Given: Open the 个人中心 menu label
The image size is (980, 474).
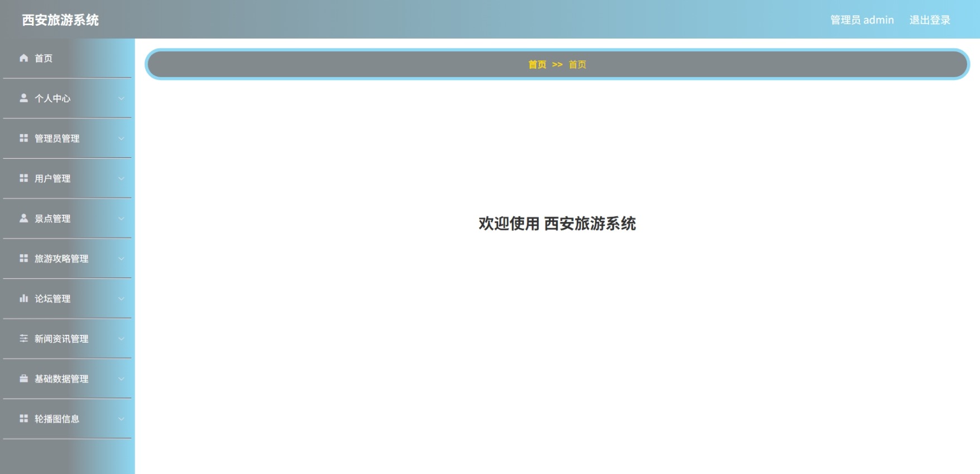Looking at the screenshot, I should tap(52, 98).
